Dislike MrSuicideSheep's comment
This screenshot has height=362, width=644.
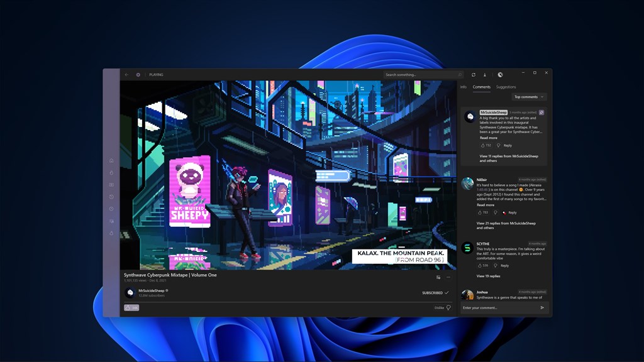498,145
